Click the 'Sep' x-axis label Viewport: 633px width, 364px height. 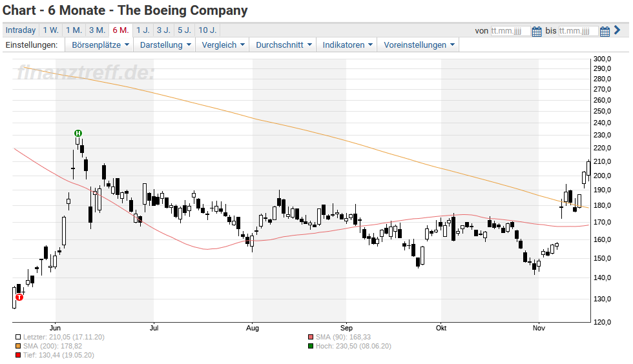[346, 328]
